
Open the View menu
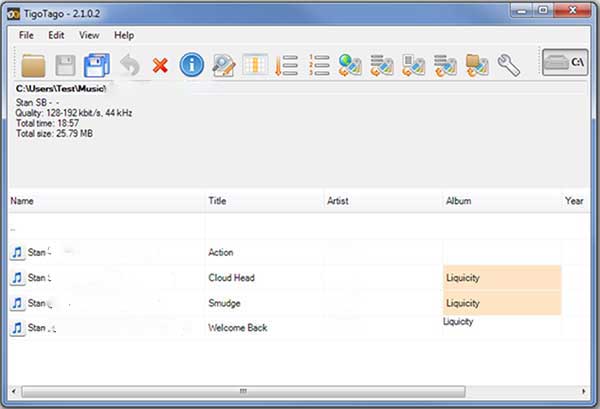tap(89, 35)
